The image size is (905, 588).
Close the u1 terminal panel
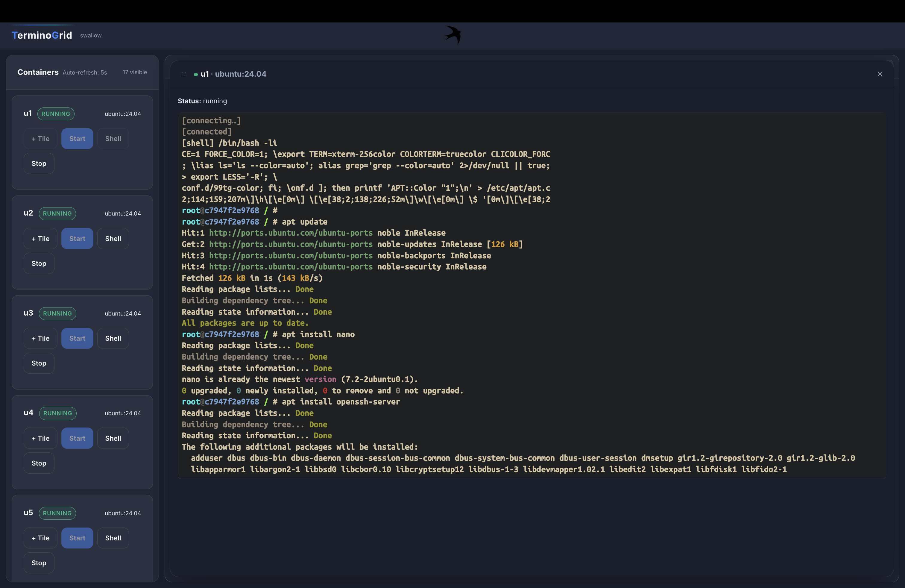[880, 74]
